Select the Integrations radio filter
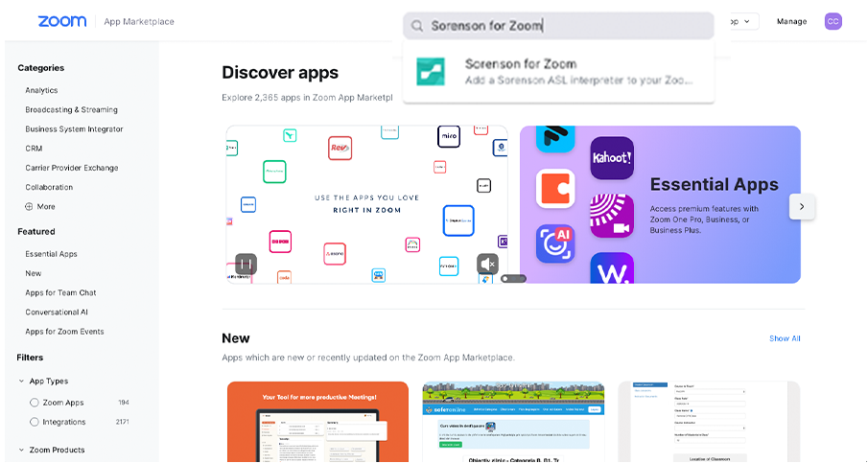The height and width of the screenshot is (463, 868). click(35, 422)
